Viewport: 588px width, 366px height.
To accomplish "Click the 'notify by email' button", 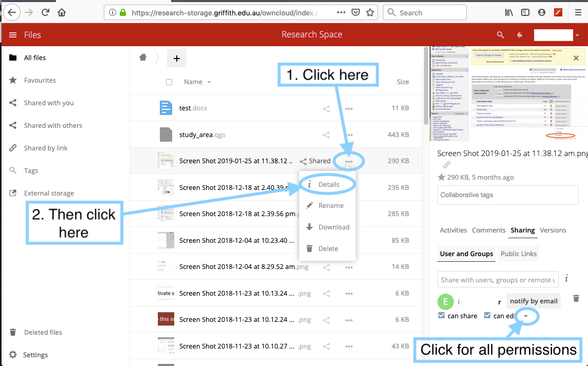I will click(534, 301).
